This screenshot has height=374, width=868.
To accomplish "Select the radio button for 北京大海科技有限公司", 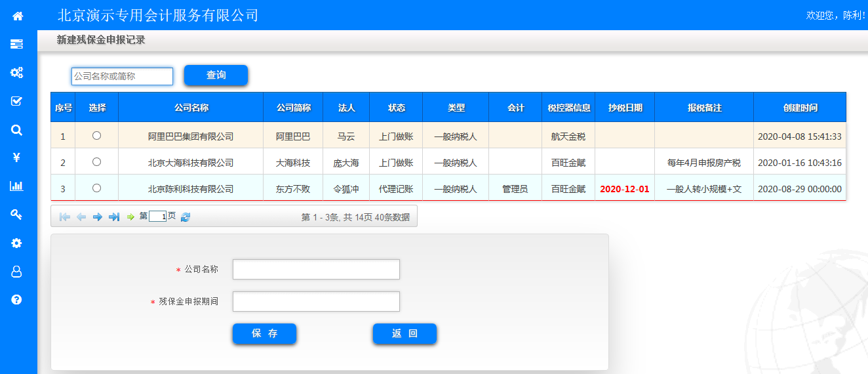I will 97,161.
